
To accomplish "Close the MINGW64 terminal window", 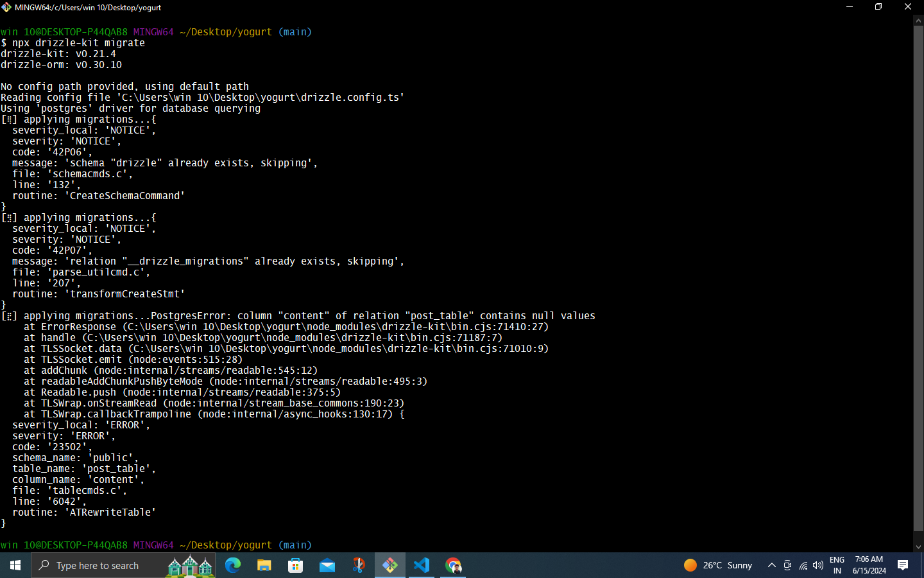I will click(x=908, y=7).
